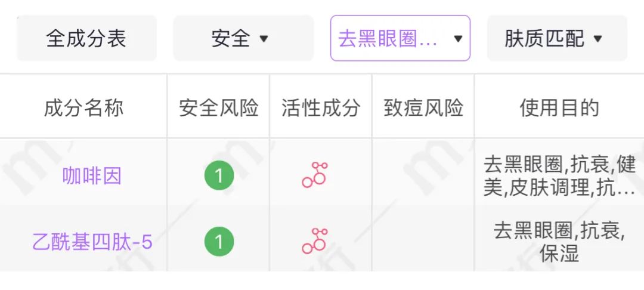Expand the 去黑眼圈 dropdown arrow
Screen dimensions: 644x290
pyautogui.click(x=458, y=39)
